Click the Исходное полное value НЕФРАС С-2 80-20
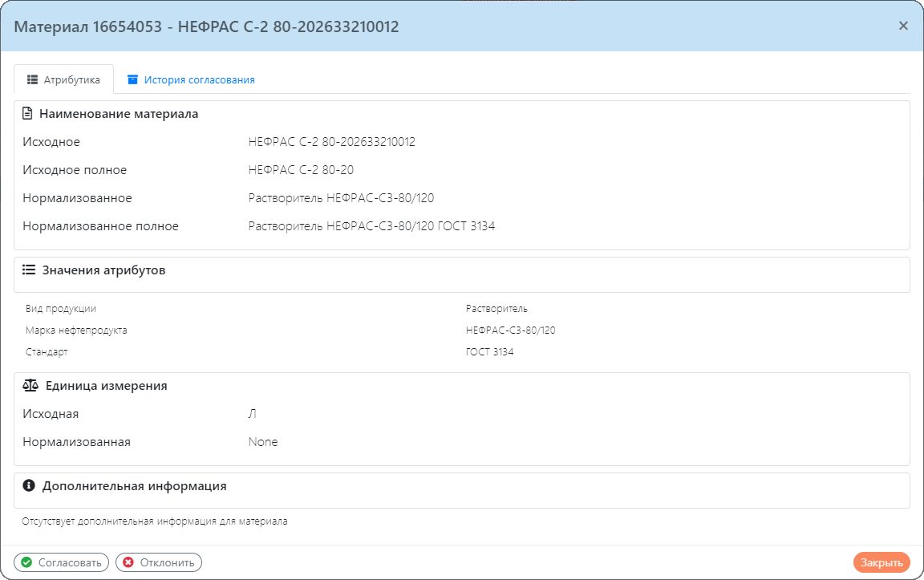 tap(301, 170)
